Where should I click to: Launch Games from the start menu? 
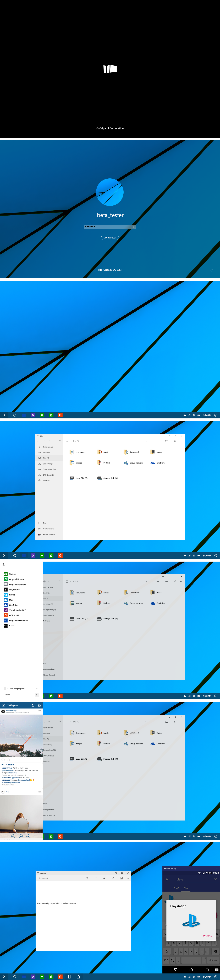tap(10, 574)
